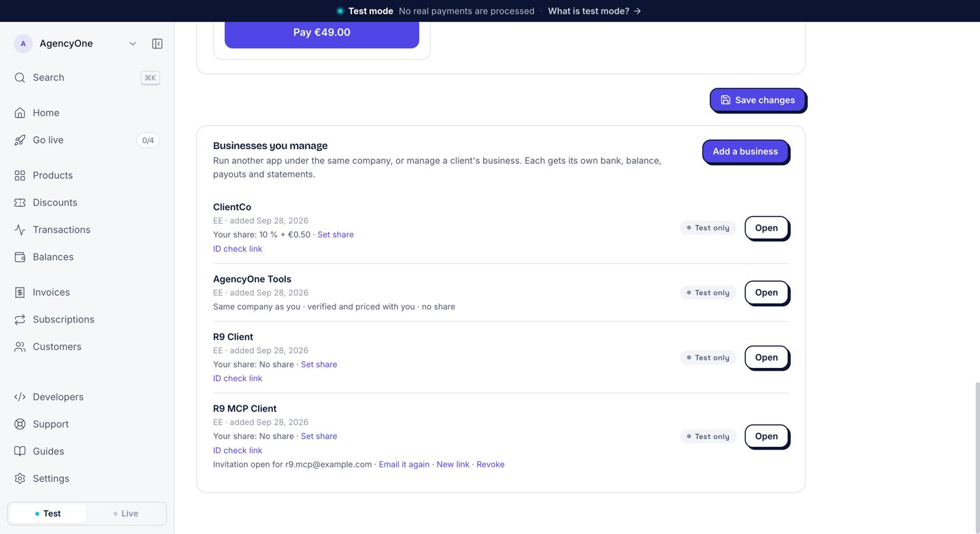Click the Products grid icon
This screenshot has width=980, height=534.
(20, 176)
